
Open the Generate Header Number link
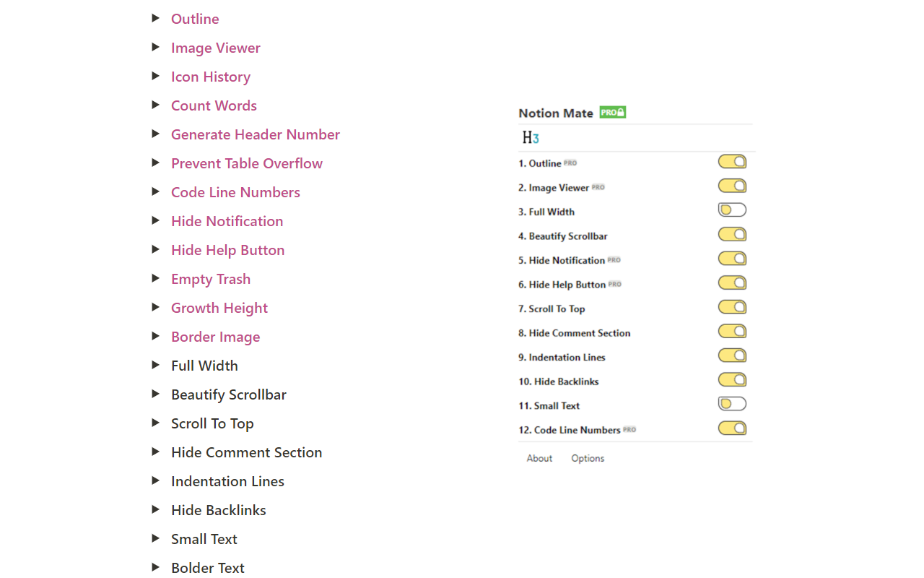tap(255, 134)
